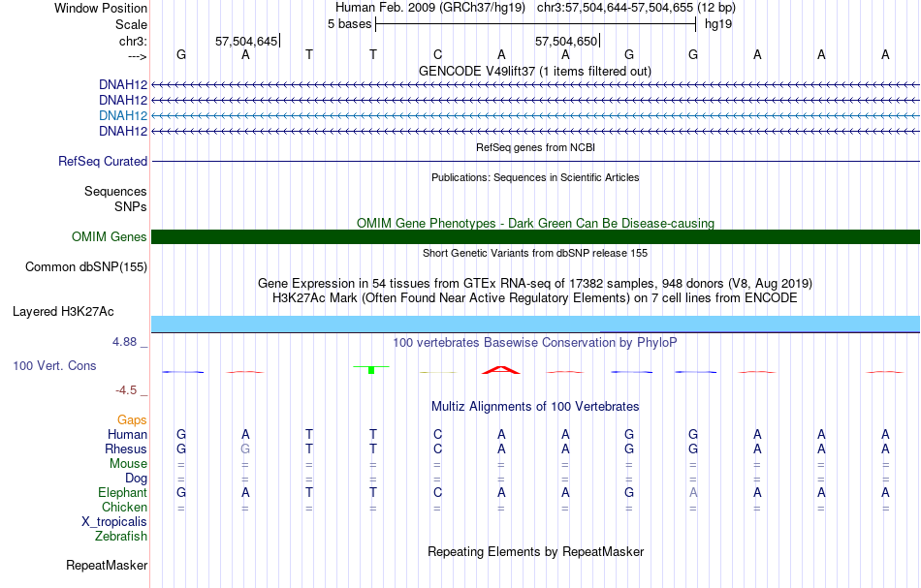The image size is (921, 588).
Task: Click the 4.88 PhyloP upper limit value
Action: 124,342
